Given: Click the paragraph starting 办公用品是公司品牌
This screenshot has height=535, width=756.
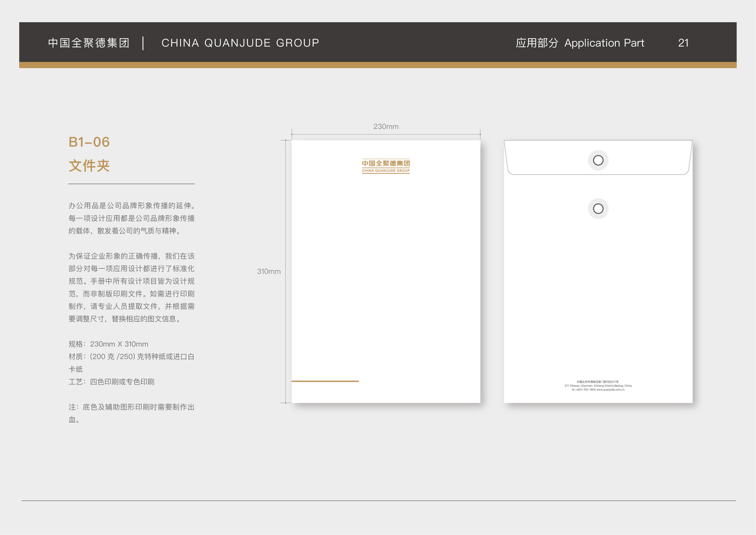Looking at the screenshot, I should click(132, 218).
